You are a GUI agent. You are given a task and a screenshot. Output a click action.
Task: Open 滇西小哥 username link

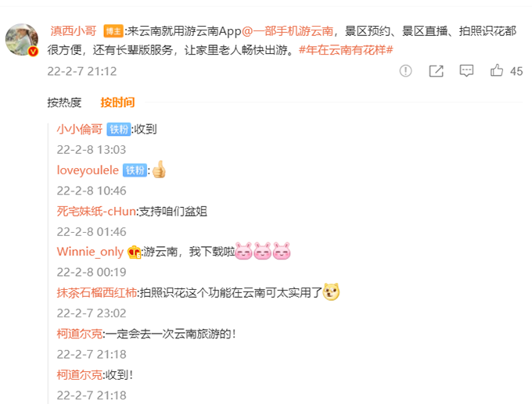click(x=74, y=31)
